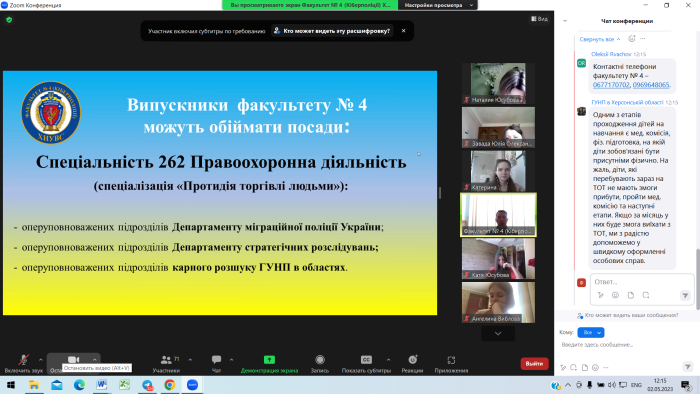
Task: Expand participants options arrow
Action: [190, 360]
